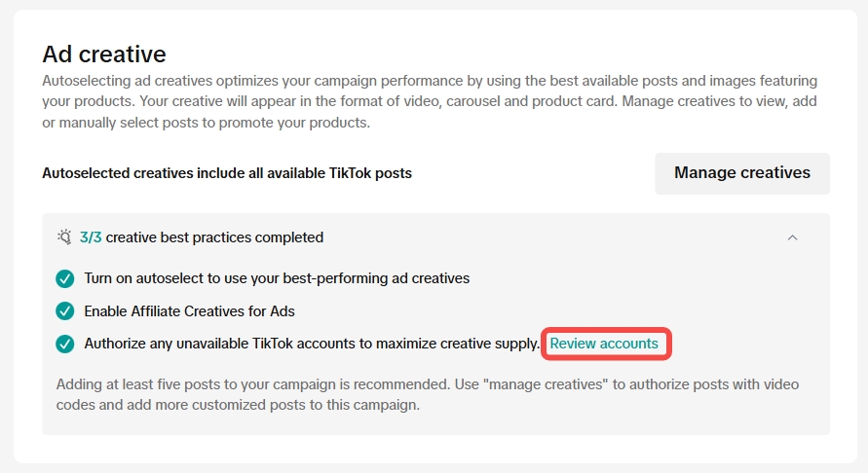Select the "Ad creative" section heading
This screenshot has width=868, height=473.
coord(104,54)
